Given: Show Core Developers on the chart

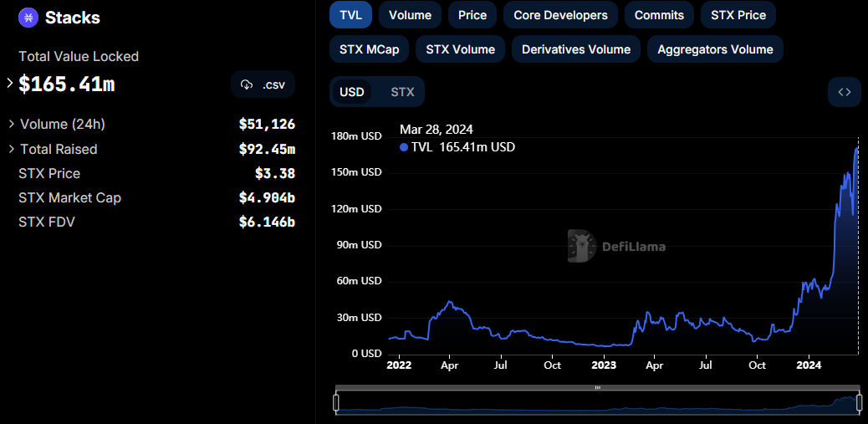Looking at the screenshot, I should click(560, 15).
